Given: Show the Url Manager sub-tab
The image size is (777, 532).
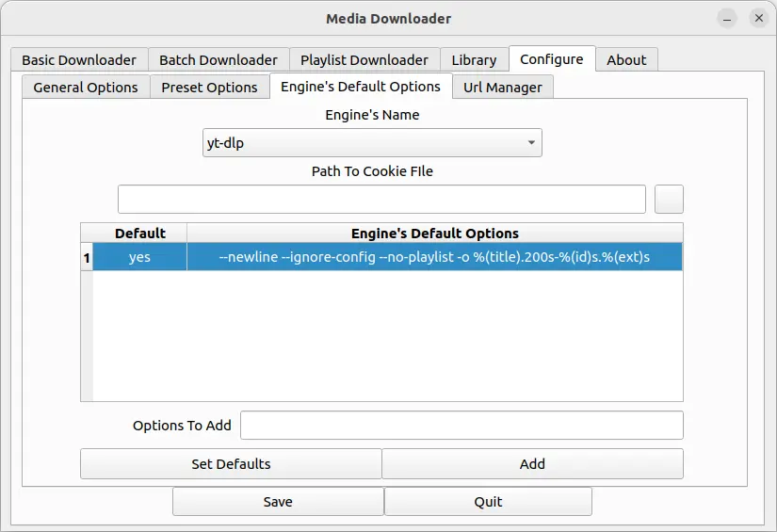Looking at the screenshot, I should pyautogui.click(x=503, y=88).
